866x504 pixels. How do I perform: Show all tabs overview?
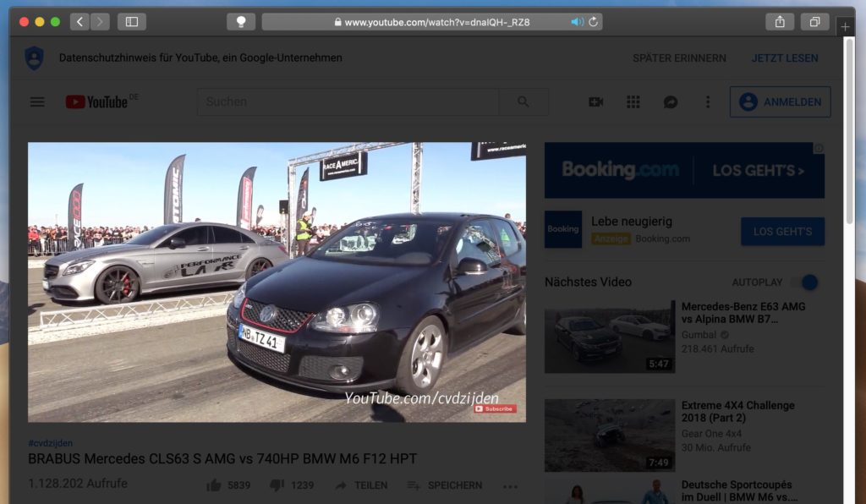[814, 22]
